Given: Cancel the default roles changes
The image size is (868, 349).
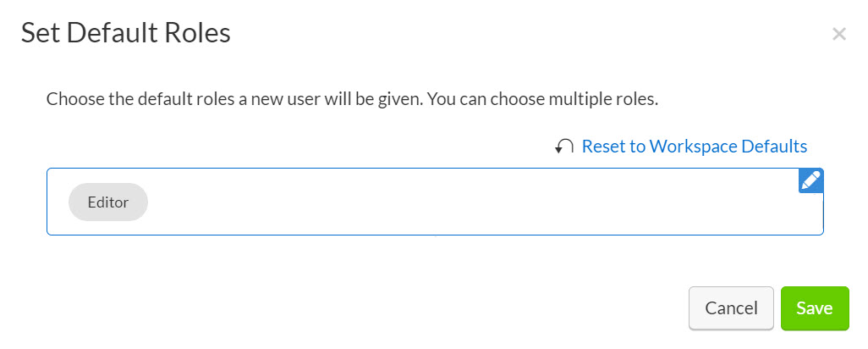Looking at the screenshot, I should coord(731,308).
